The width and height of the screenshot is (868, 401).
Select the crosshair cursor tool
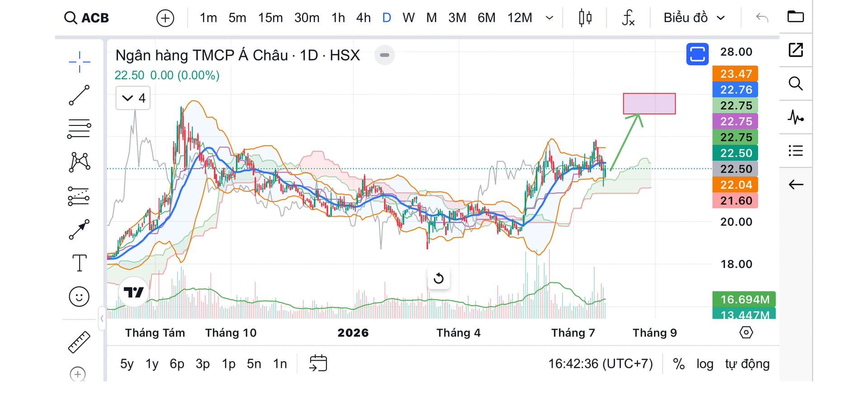79,62
